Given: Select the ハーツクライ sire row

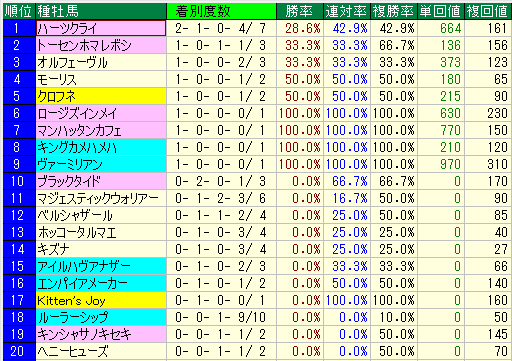Looking at the screenshot, I should click(x=101, y=28).
